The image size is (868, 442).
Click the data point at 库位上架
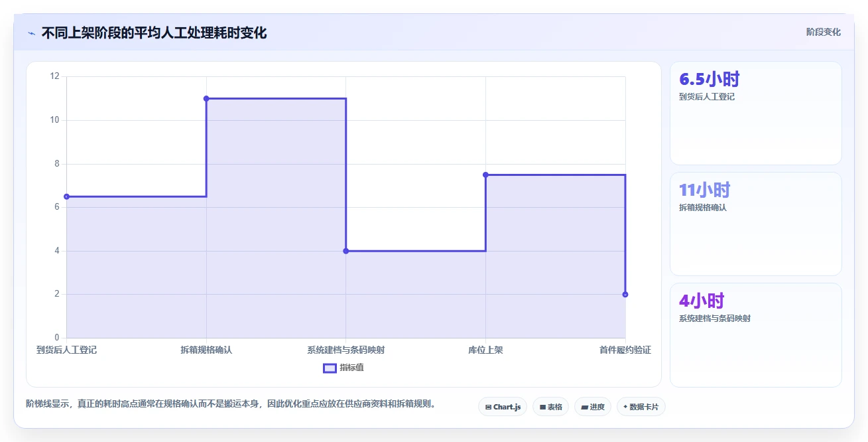485,175
